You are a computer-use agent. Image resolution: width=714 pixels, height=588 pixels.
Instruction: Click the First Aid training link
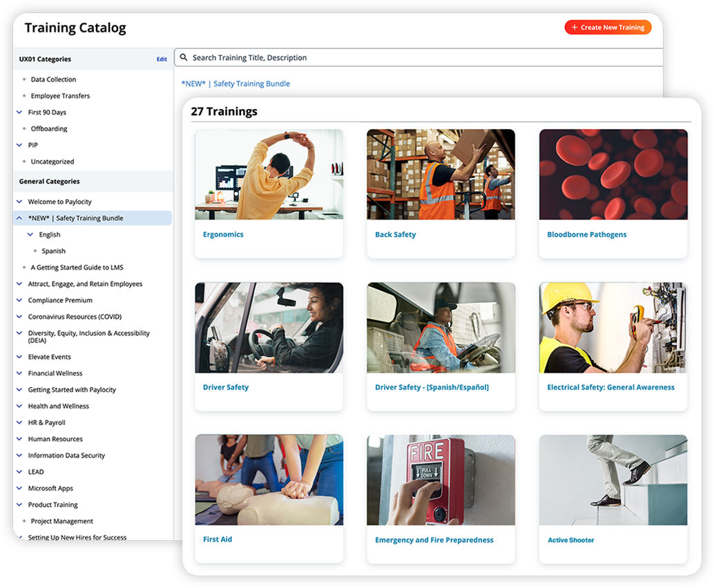click(x=218, y=539)
